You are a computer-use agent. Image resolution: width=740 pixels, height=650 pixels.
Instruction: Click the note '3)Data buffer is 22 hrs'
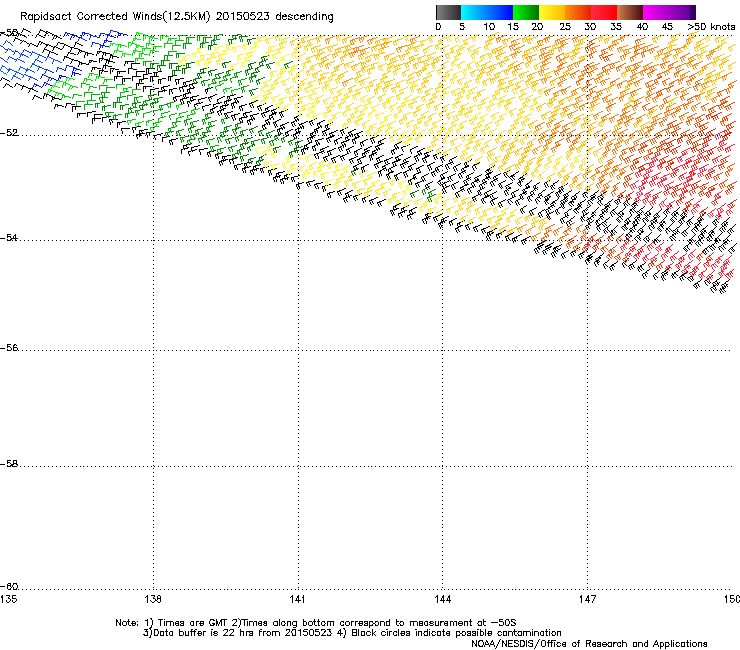pos(199,633)
